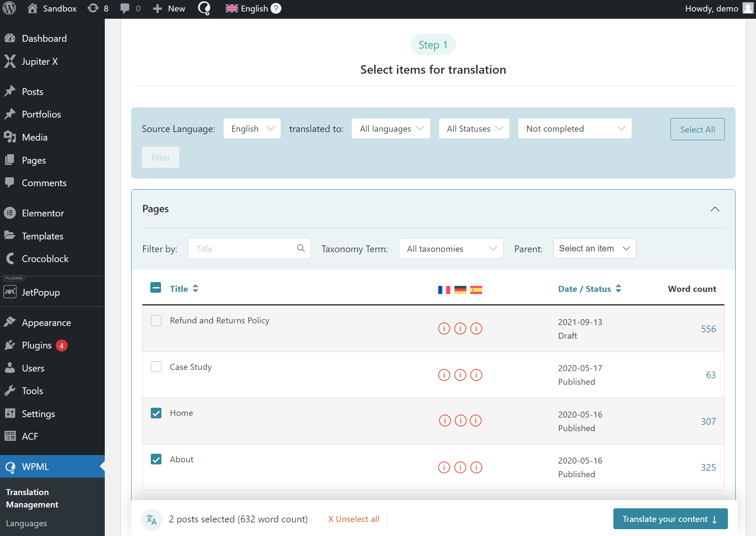The height and width of the screenshot is (536, 756).
Task: Click the German flag column header
Action: pos(460,289)
